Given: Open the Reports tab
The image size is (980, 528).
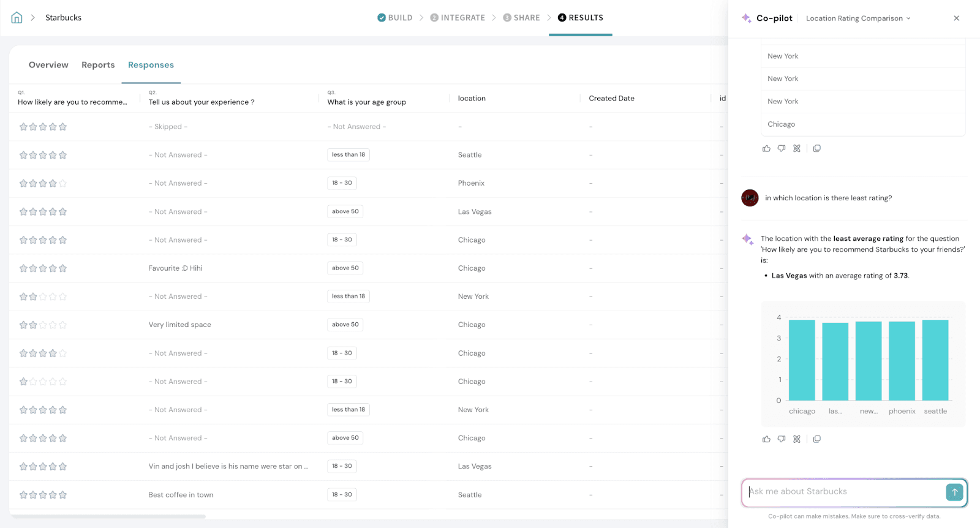Looking at the screenshot, I should 98,65.
